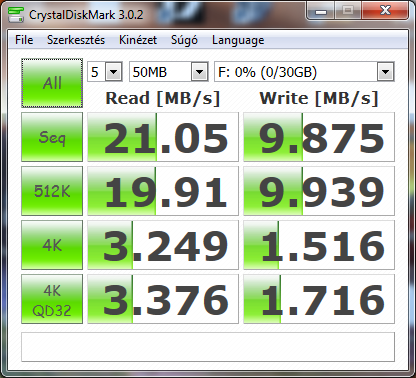
Task: Open the Kinézet menu
Action: tap(138, 40)
